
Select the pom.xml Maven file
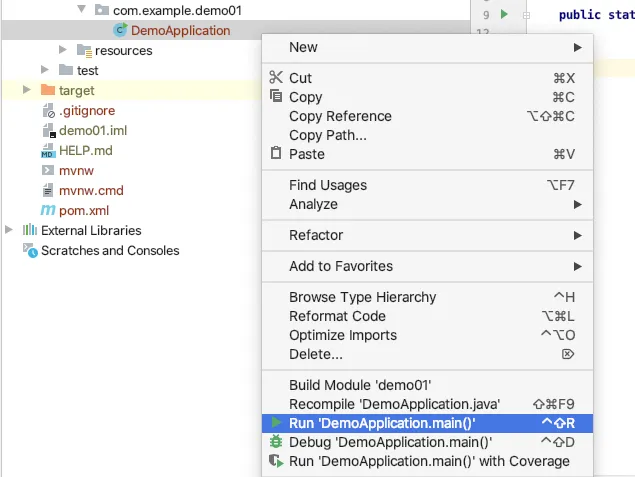(x=83, y=210)
